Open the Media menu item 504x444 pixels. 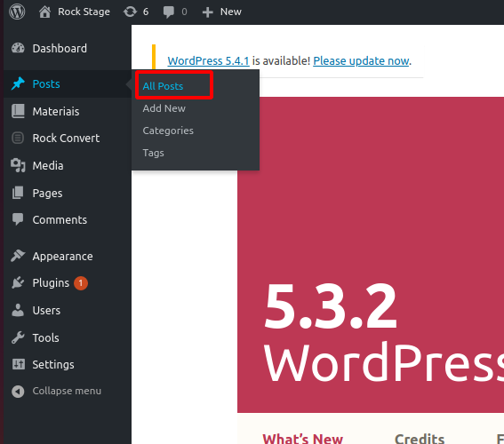pos(48,166)
